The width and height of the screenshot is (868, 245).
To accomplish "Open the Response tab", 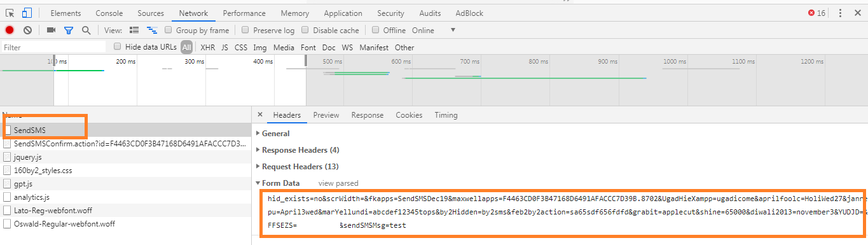I will [368, 115].
